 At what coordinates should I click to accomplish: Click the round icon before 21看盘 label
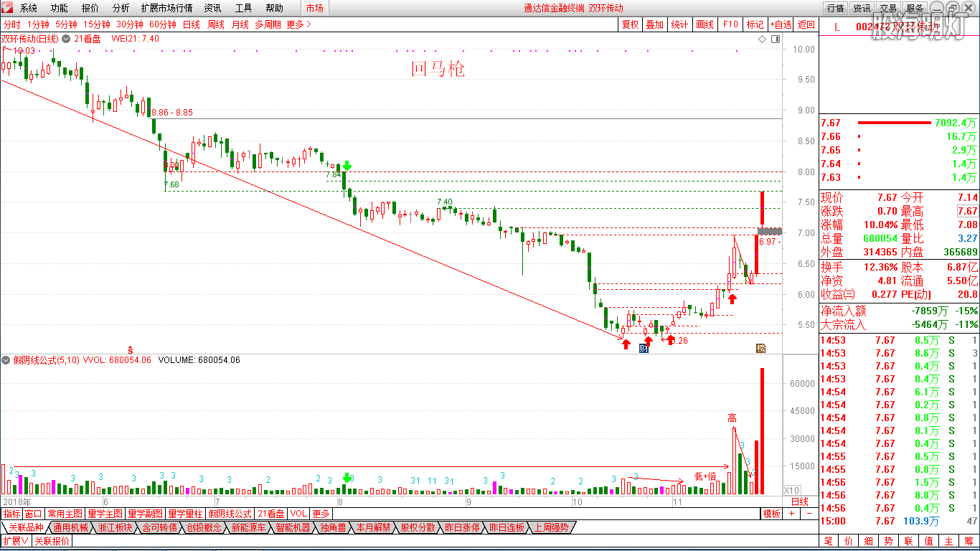pos(67,39)
